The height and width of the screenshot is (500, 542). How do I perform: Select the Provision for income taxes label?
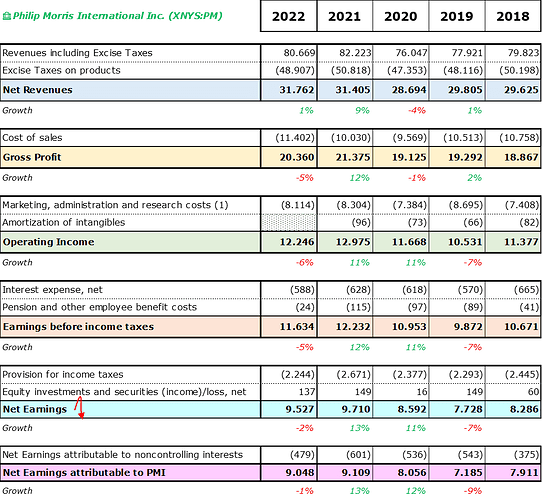coord(63,374)
